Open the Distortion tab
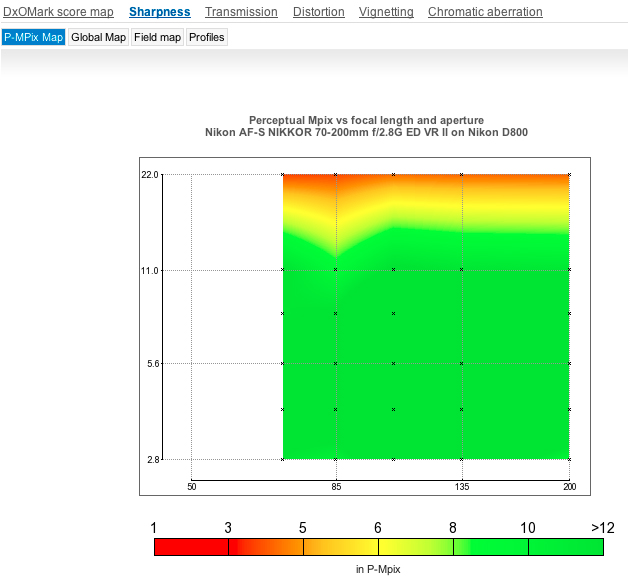This screenshot has height=578, width=628. (318, 12)
